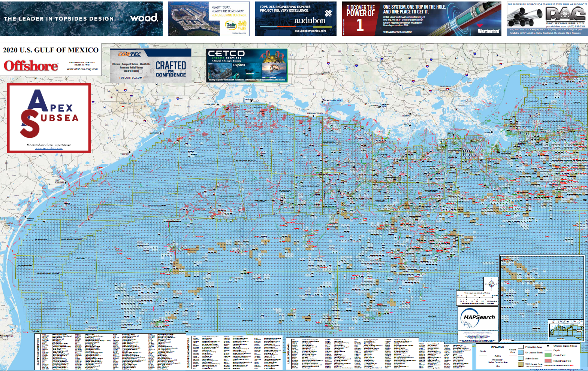Open the visit weatherford.com/TRIP link
This screenshot has width=588, height=371.
point(398,32)
